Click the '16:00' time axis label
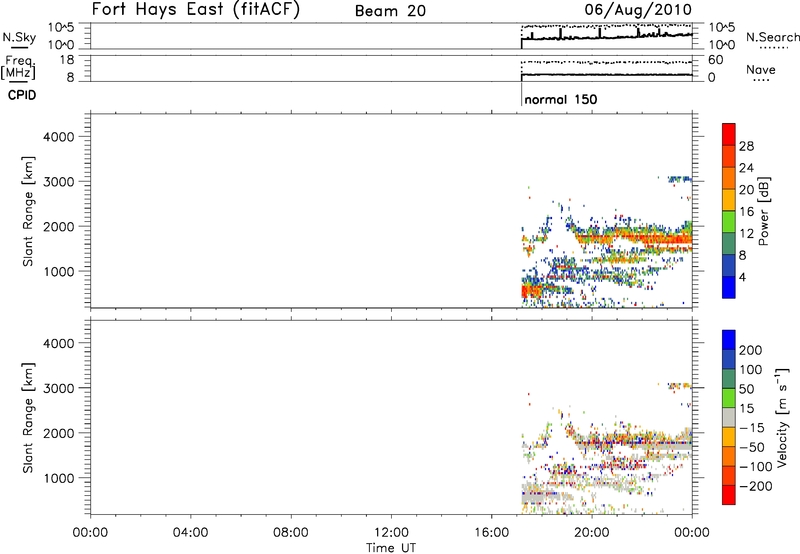800x554 pixels. coord(491,533)
